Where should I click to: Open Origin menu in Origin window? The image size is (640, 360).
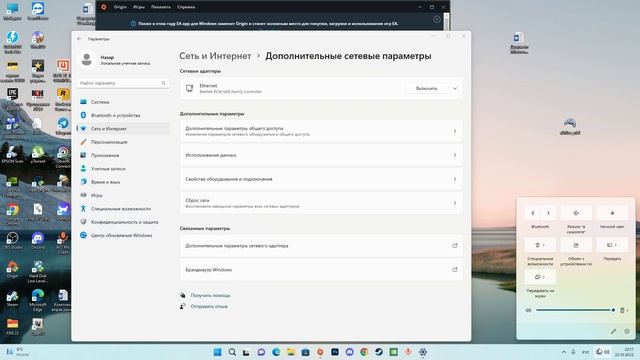(x=120, y=7)
